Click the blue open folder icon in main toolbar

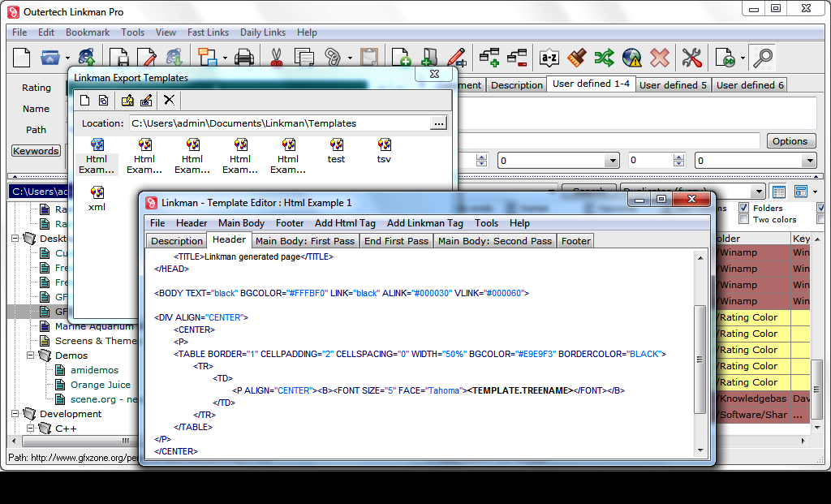pyautogui.click(x=50, y=58)
